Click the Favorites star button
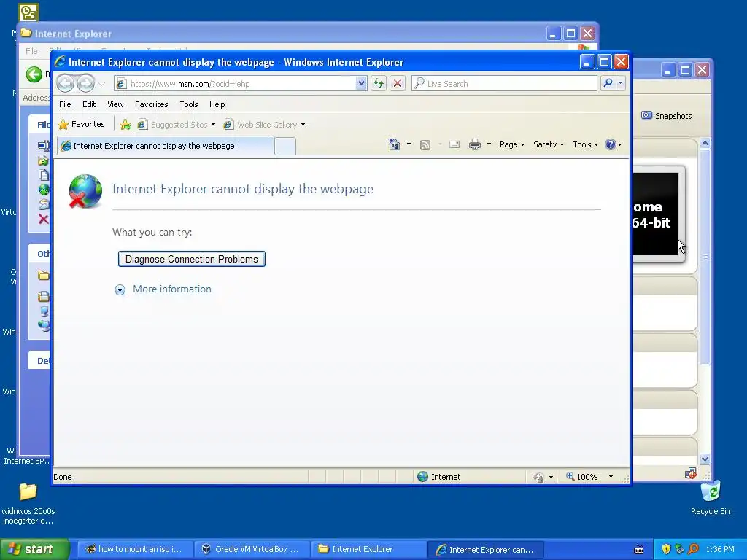 point(81,124)
